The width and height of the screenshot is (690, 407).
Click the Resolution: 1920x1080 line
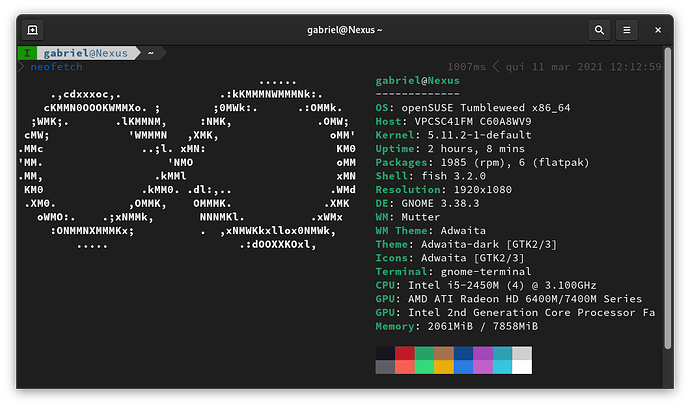click(444, 190)
